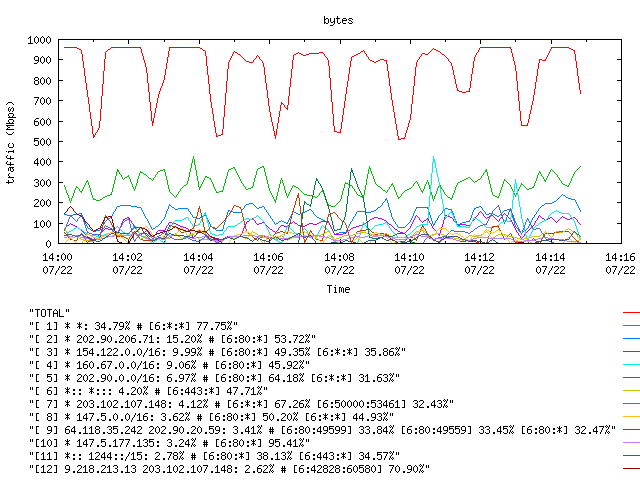Click the 14:06 time axis label

[x=268, y=257]
